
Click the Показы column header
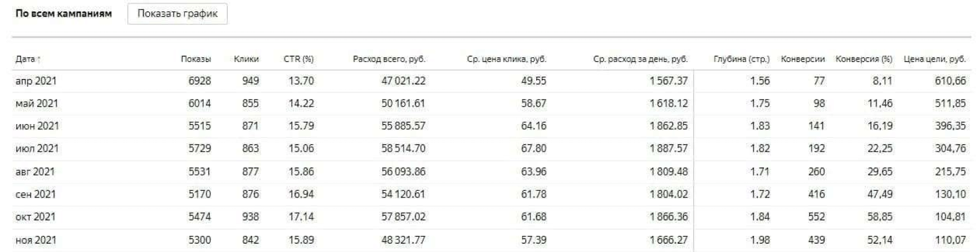pyautogui.click(x=195, y=59)
